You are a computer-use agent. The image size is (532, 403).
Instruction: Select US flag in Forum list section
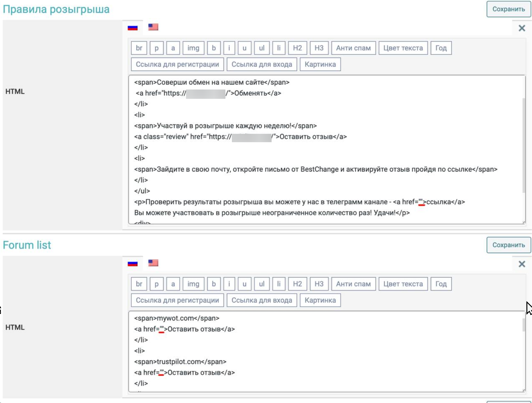(x=153, y=263)
